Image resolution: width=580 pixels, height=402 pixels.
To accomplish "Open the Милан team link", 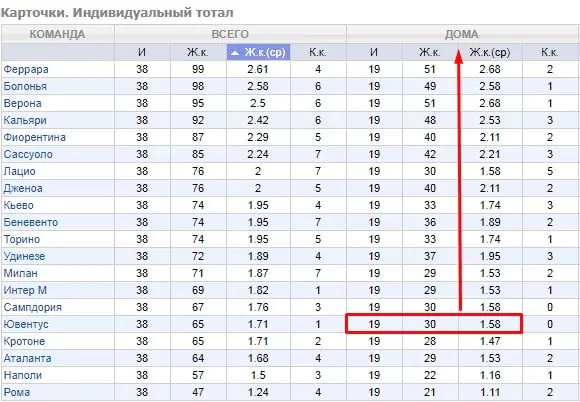I will [20, 273].
